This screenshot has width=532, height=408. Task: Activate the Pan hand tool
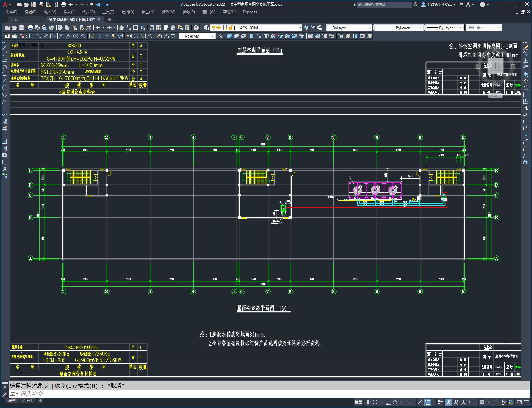pyautogui.click(x=121, y=28)
